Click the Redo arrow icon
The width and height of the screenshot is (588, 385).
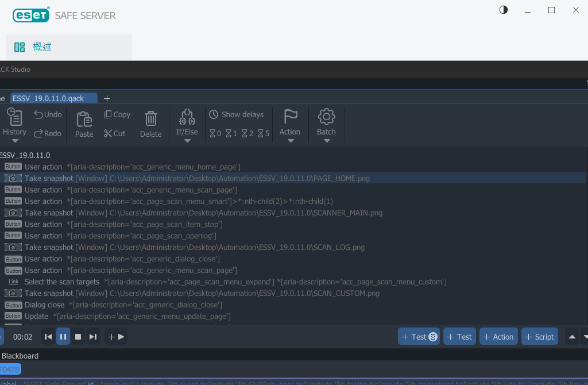pos(38,133)
